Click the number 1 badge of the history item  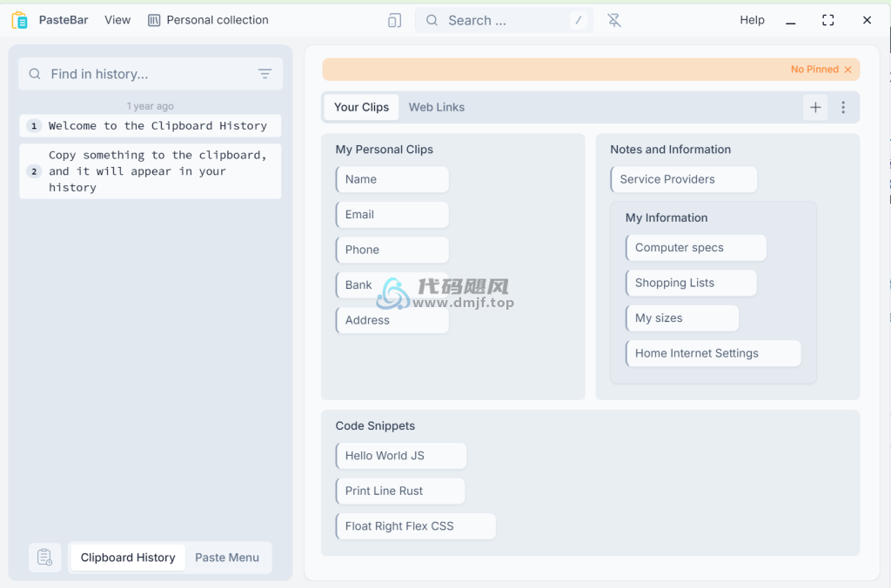point(34,125)
